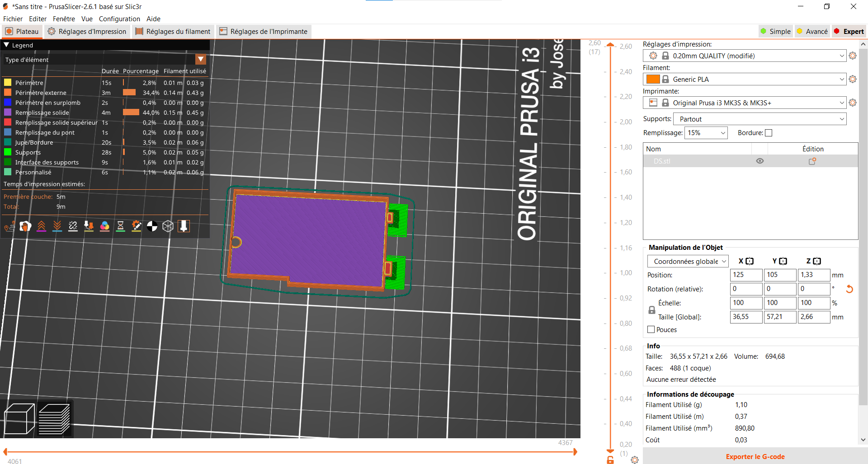This screenshot has height=464, width=868.
Task: Open the Fenêtre menu
Action: pyautogui.click(x=64, y=19)
